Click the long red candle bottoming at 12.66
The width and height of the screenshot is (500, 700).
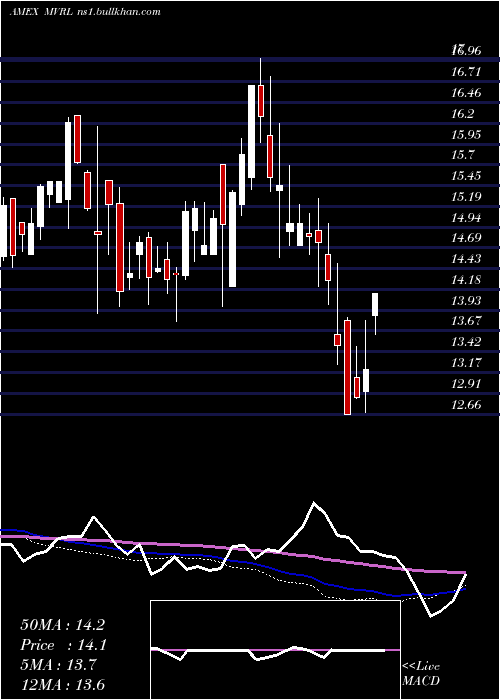pyautogui.click(x=348, y=367)
